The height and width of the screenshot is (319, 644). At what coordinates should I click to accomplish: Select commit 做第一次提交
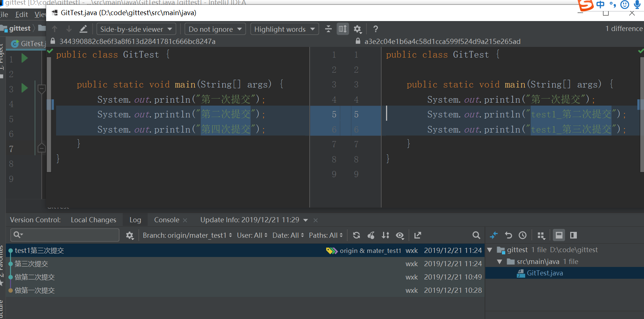[245, 290]
